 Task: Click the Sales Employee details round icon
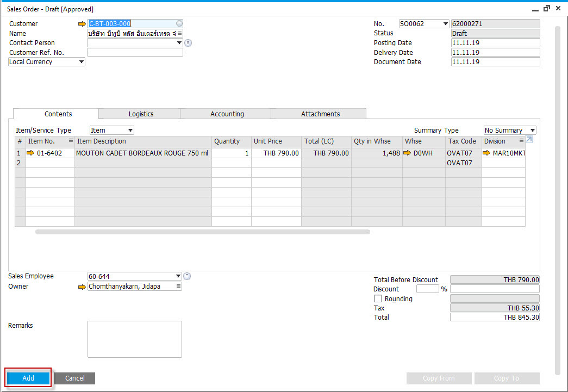[x=187, y=276]
